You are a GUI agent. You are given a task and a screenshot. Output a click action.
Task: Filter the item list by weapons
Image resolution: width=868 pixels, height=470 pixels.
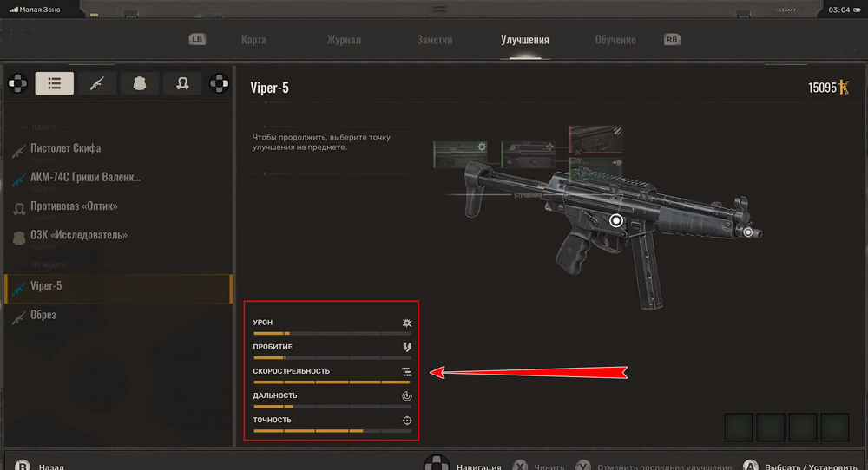[x=97, y=83]
